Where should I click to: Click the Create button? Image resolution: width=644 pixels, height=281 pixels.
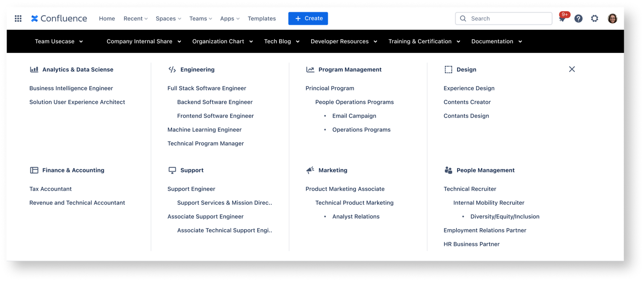tap(308, 18)
